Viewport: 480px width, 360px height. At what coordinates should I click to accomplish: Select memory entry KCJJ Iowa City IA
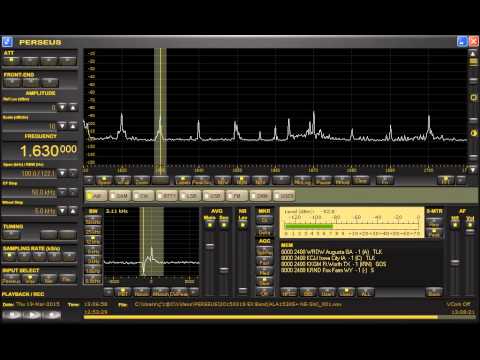[328, 258]
